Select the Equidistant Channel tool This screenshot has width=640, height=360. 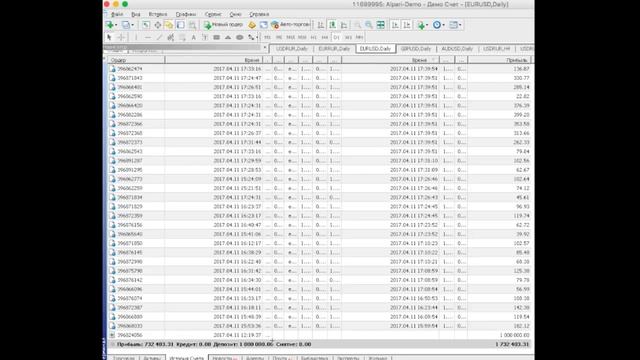click(171, 37)
